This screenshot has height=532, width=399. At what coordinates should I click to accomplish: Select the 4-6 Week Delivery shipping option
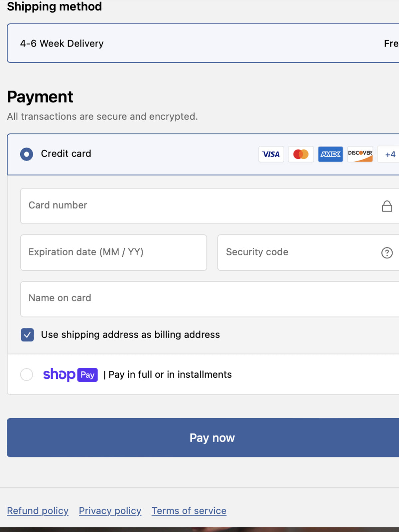click(x=203, y=43)
